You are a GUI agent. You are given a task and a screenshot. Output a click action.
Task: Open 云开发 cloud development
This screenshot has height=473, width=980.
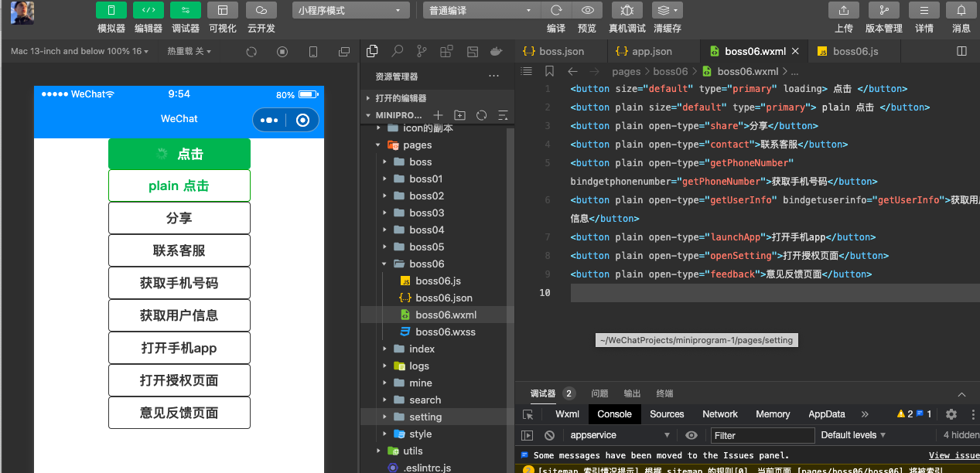[x=261, y=10]
